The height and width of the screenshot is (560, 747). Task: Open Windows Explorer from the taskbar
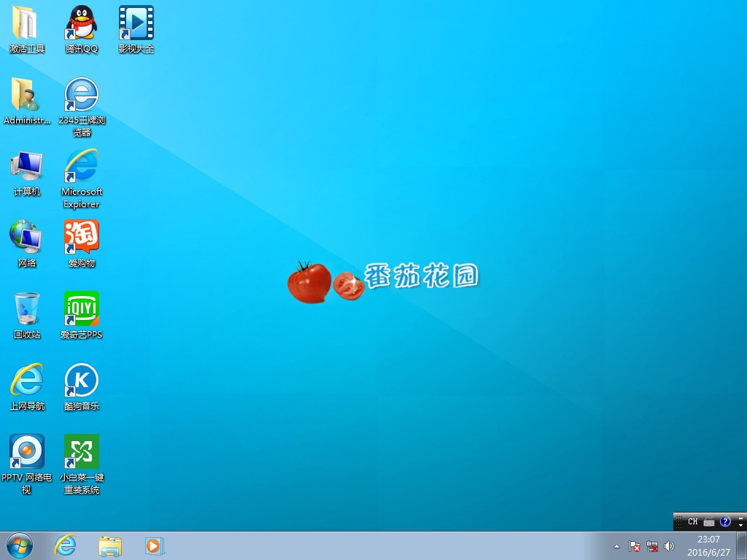110,545
